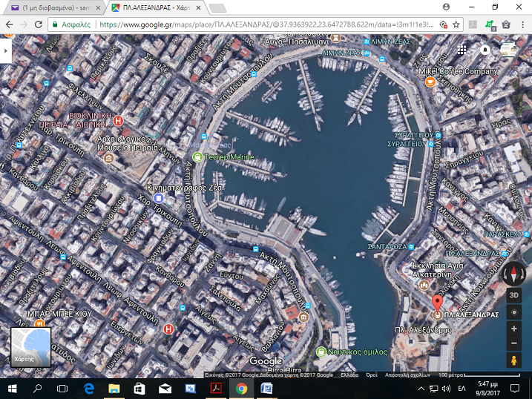Open the PDF extension icon in toolbar

click(473, 24)
